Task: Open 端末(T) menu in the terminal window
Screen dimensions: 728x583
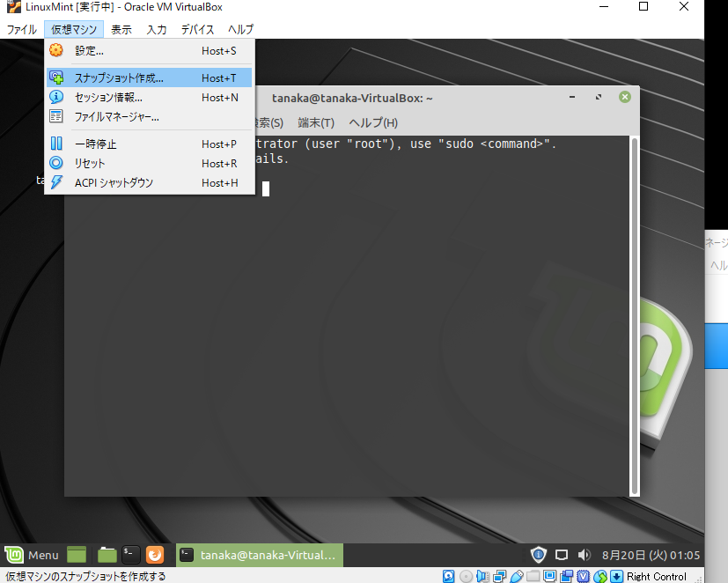Action: (316, 122)
